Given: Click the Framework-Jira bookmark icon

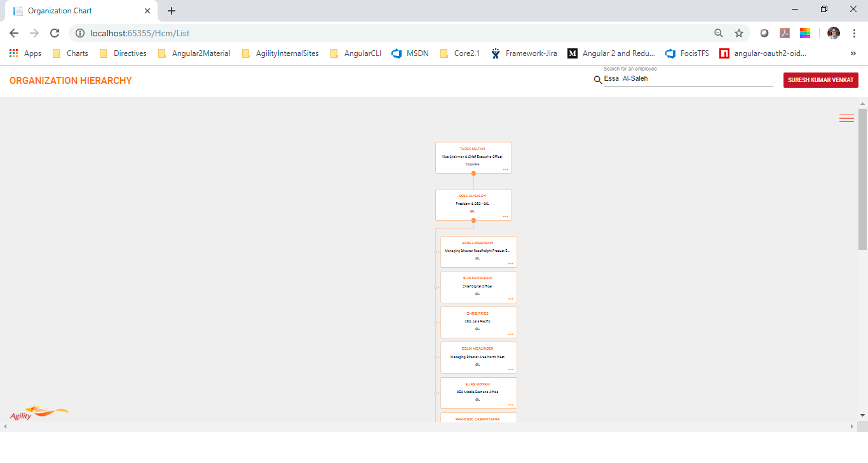Looking at the screenshot, I should tap(495, 53).
